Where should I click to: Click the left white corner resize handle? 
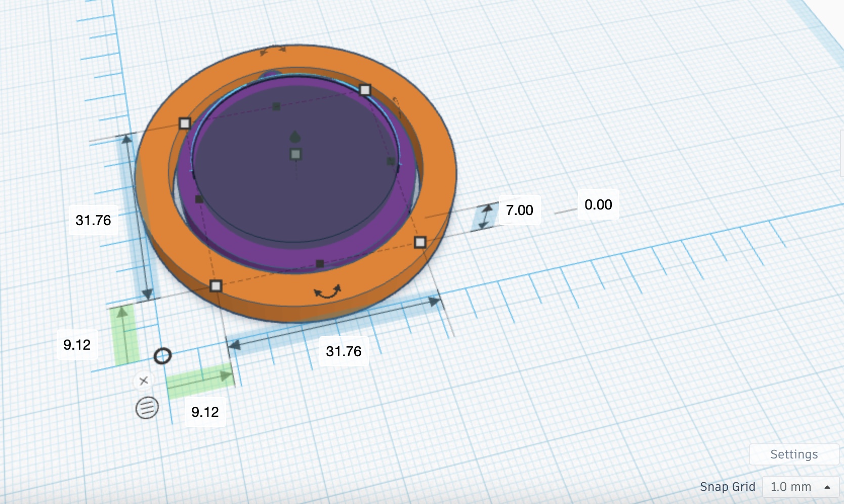[185, 123]
